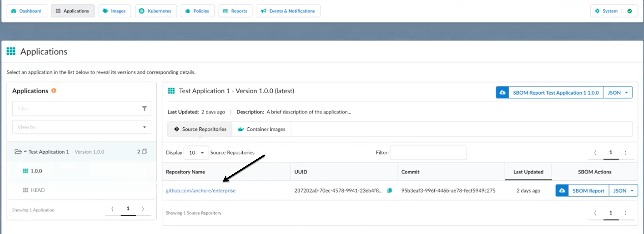This screenshot has height=234, width=644.
Task: Click the Images tag icon in the navigation
Action: click(x=106, y=11)
